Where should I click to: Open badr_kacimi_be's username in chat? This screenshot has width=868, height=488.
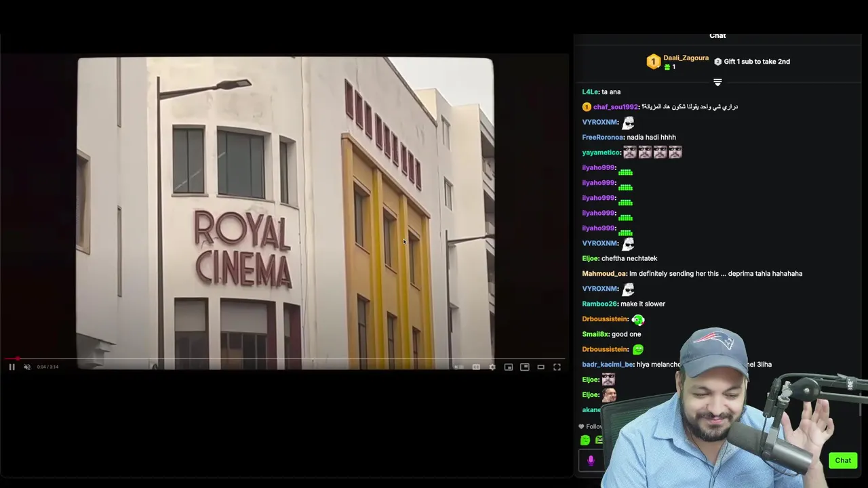click(608, 365)
